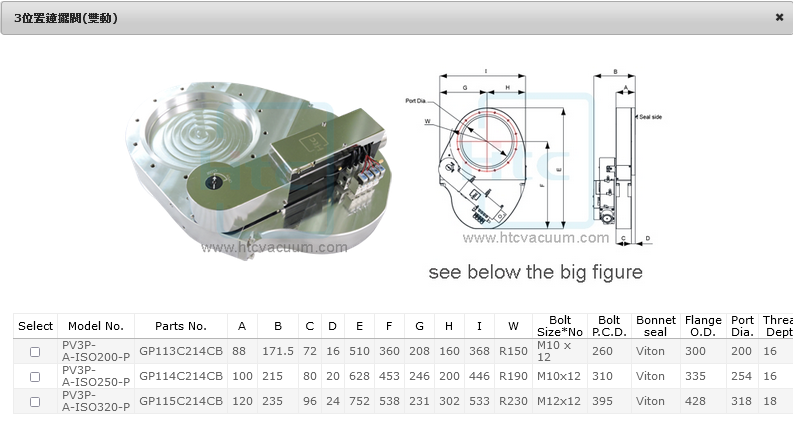Image resolution: width=793 pixels, height=425 pixels.
Task: Click the Parts No. column header
Action: (181, 326)
